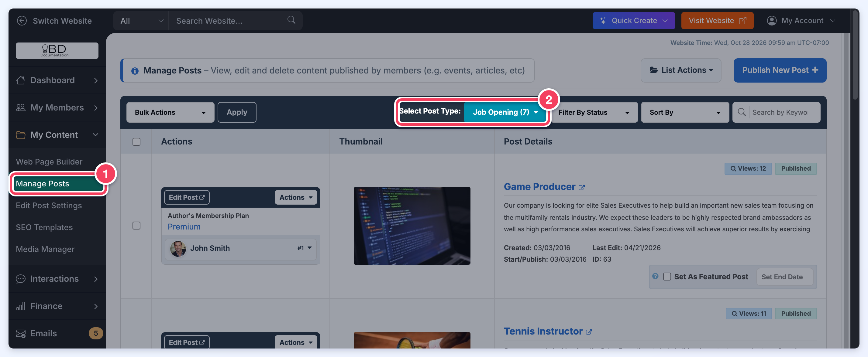Tick the select-all checkbox in table header

136,142
